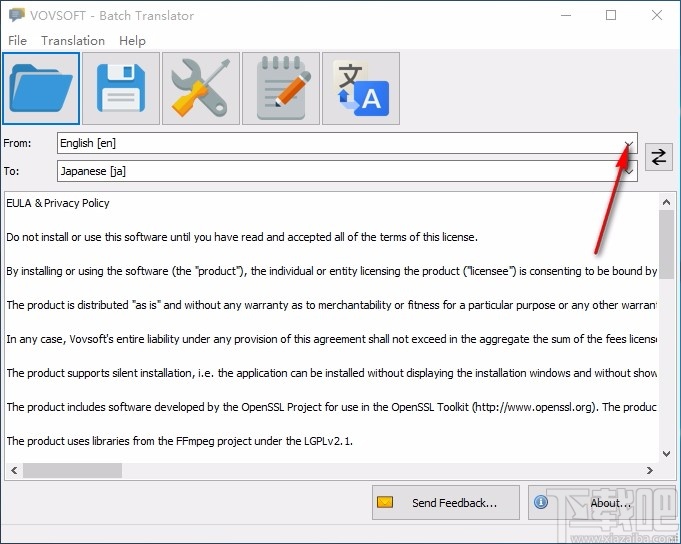This screenshot has height=544, width=681.
Task: Click line starting 'Do not install or use'
Action: [x=242, y=237]
